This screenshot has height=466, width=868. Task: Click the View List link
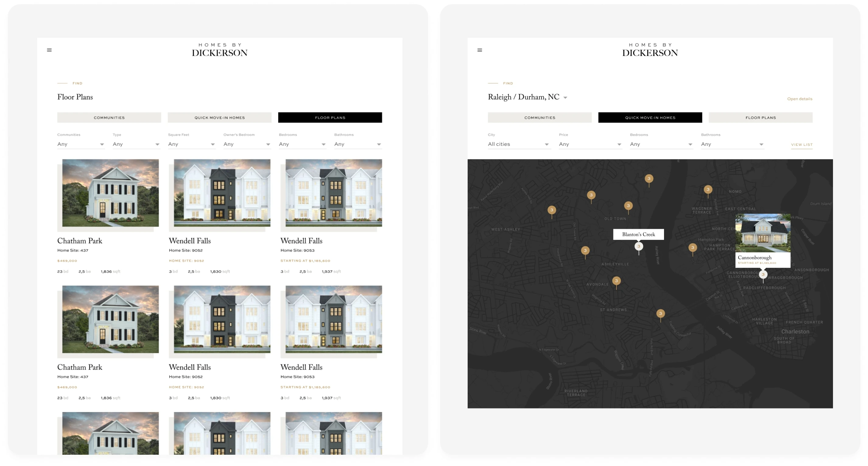pyautogui.click(x=802, y=145)
